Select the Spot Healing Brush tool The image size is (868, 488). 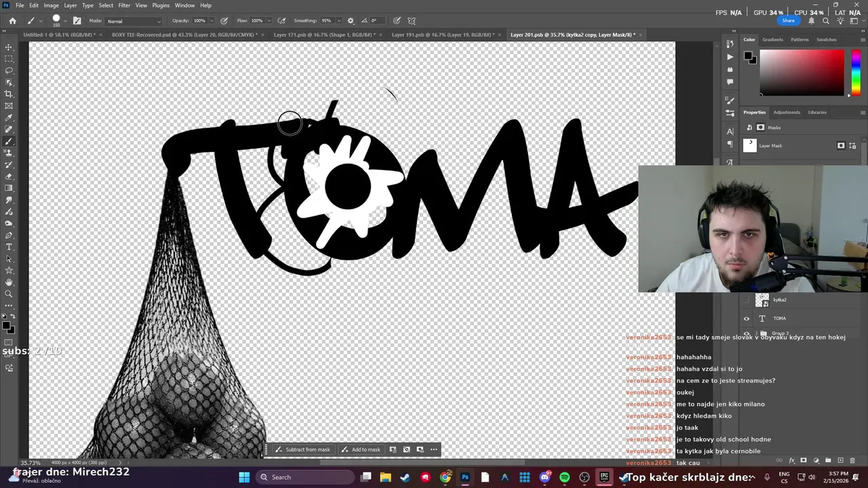point(9,129)
